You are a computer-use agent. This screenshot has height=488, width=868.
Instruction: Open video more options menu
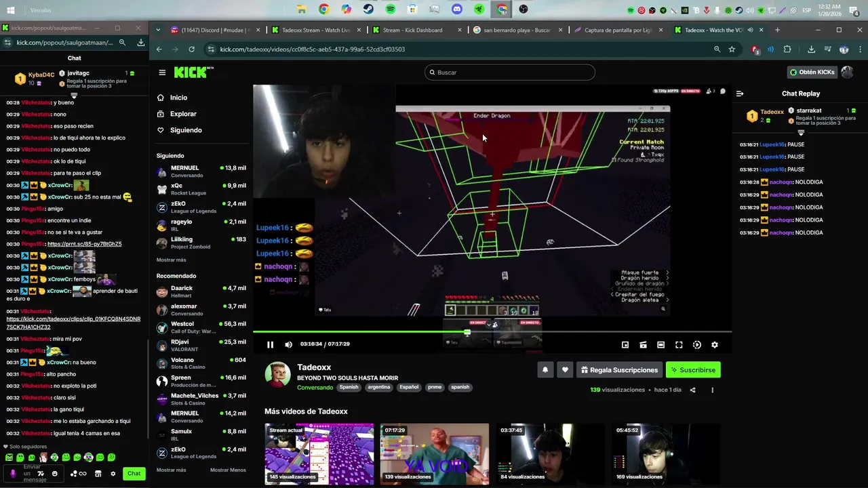click(712, 390)
